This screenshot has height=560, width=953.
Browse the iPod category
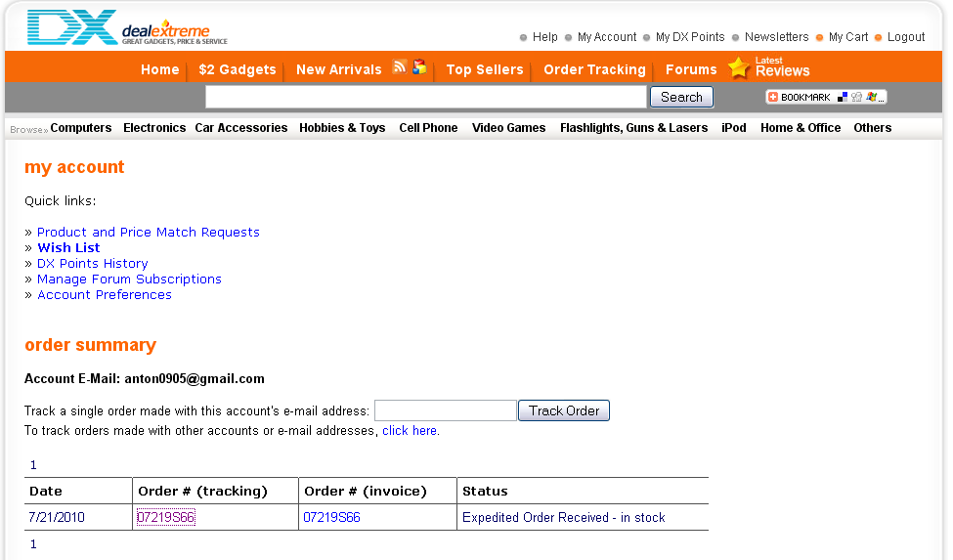pyautogui.click(x=734, y=128)
